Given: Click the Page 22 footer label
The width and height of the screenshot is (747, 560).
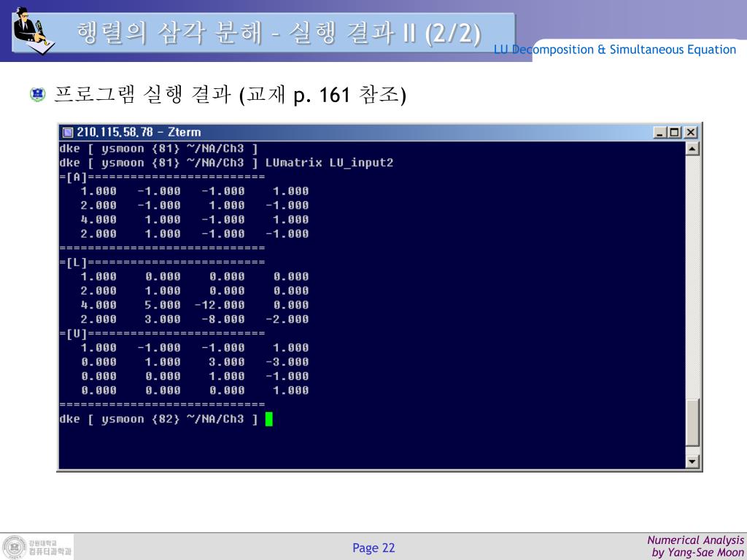Looking at the screenshot, I should click(x=373, y=548).
